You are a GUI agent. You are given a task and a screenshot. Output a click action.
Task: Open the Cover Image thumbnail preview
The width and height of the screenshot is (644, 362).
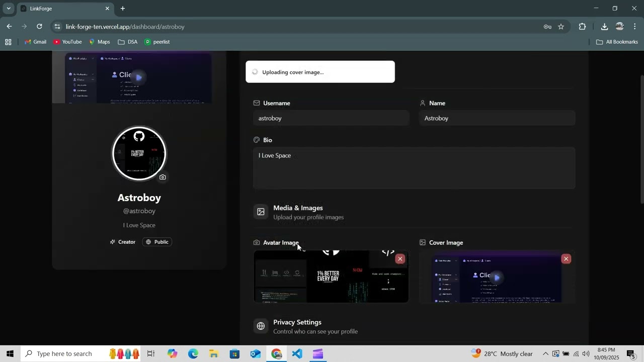[x=497, y=277]
